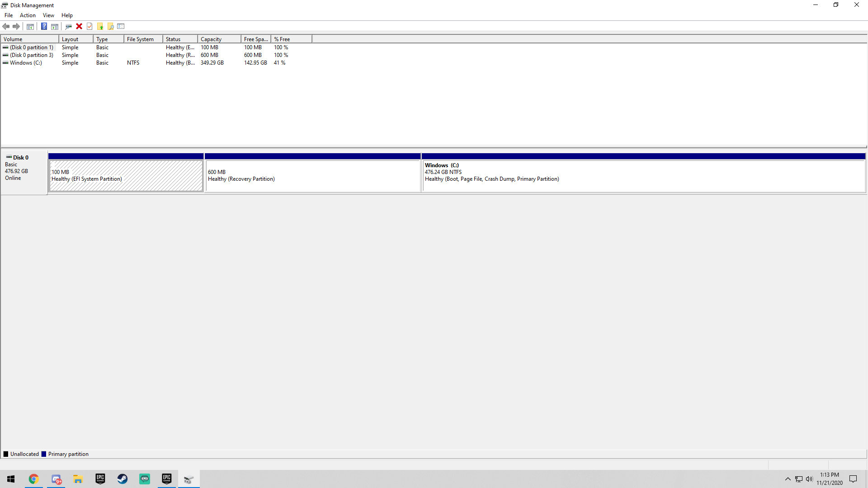Select the 600 MB Recovery Partition block
Viewport: 868px width, 488px height.
(312, 176)
